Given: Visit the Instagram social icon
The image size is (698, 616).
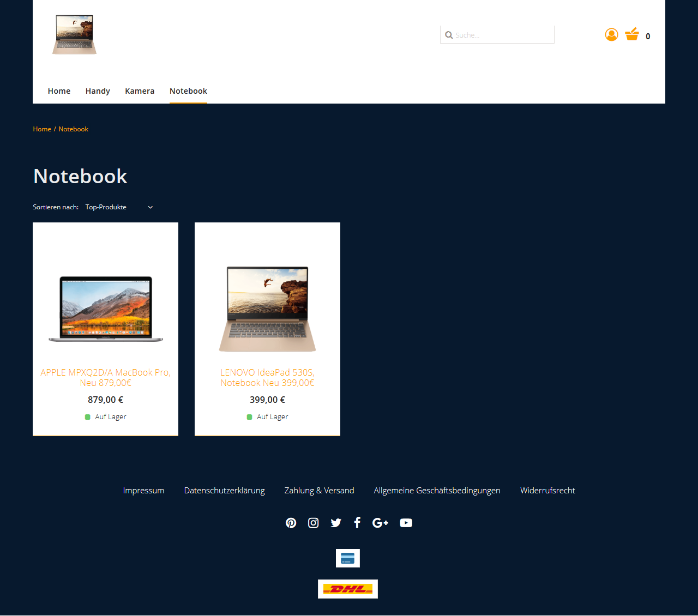Looking at the screenshot, I should tap(314, 523).
